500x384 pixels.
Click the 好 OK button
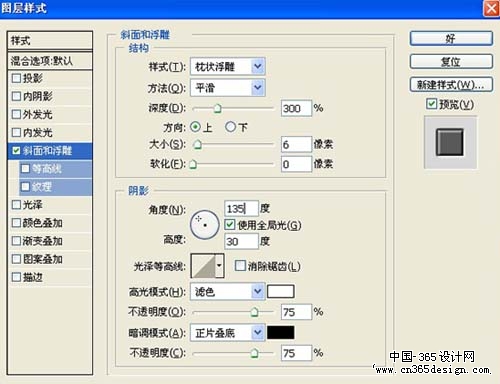(x=451, y=39)
